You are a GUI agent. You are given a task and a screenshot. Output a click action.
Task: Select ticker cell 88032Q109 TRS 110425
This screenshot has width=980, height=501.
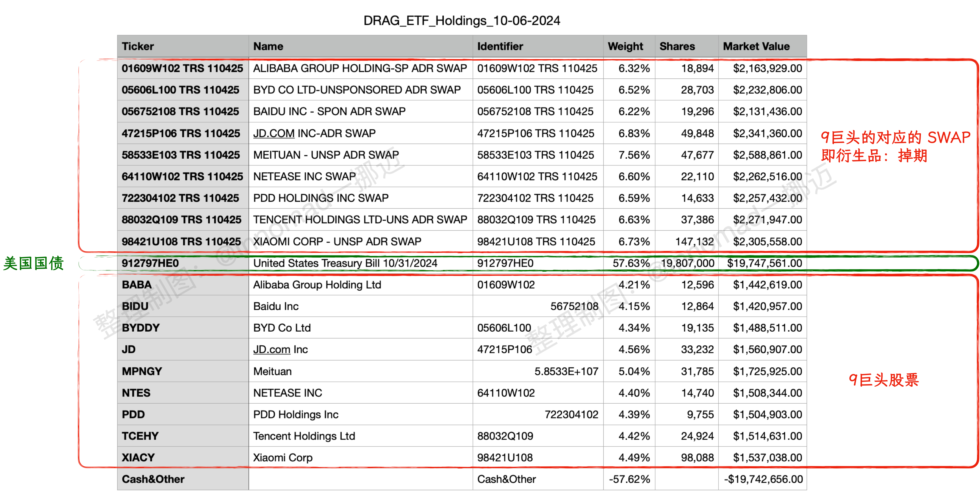coord(182,220)
